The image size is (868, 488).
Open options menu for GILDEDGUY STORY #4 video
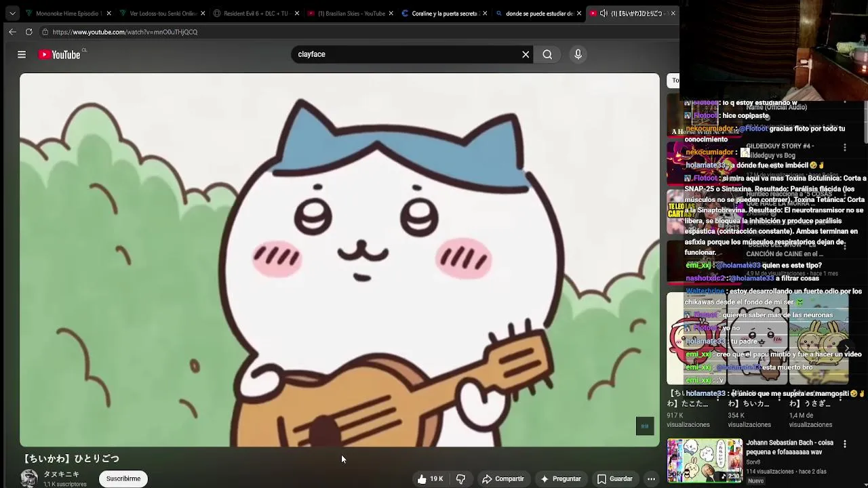click(845, 147)
